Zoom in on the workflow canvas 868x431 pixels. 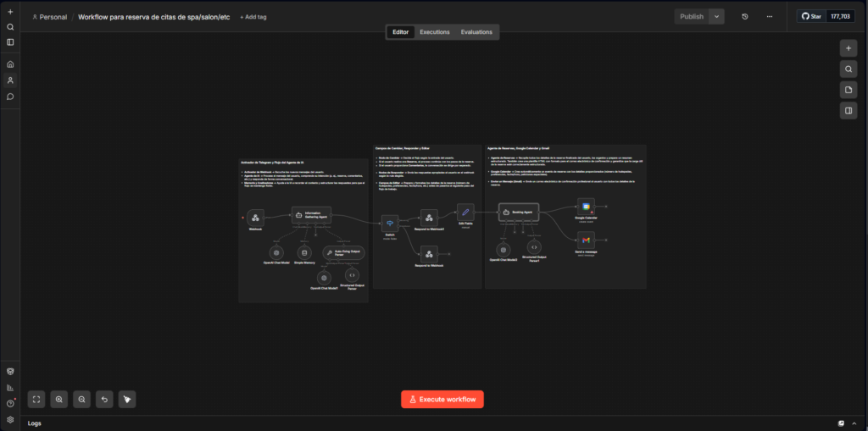pyautogui.click(x=58, y=399)
